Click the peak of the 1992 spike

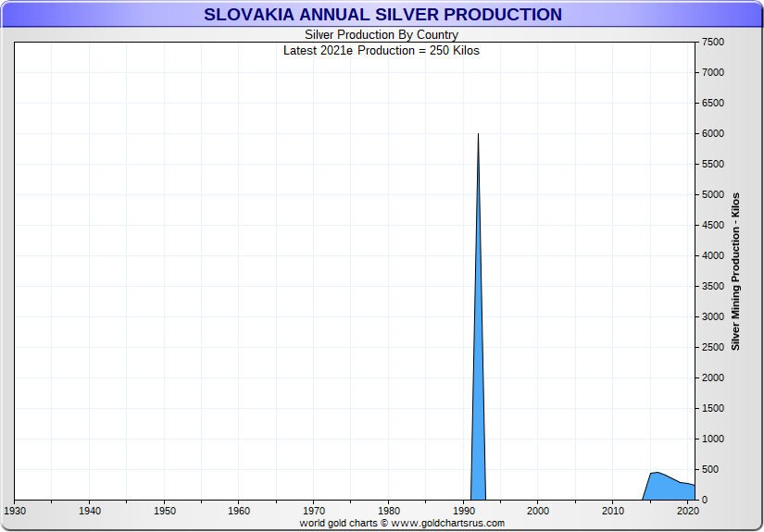[478, 135]
